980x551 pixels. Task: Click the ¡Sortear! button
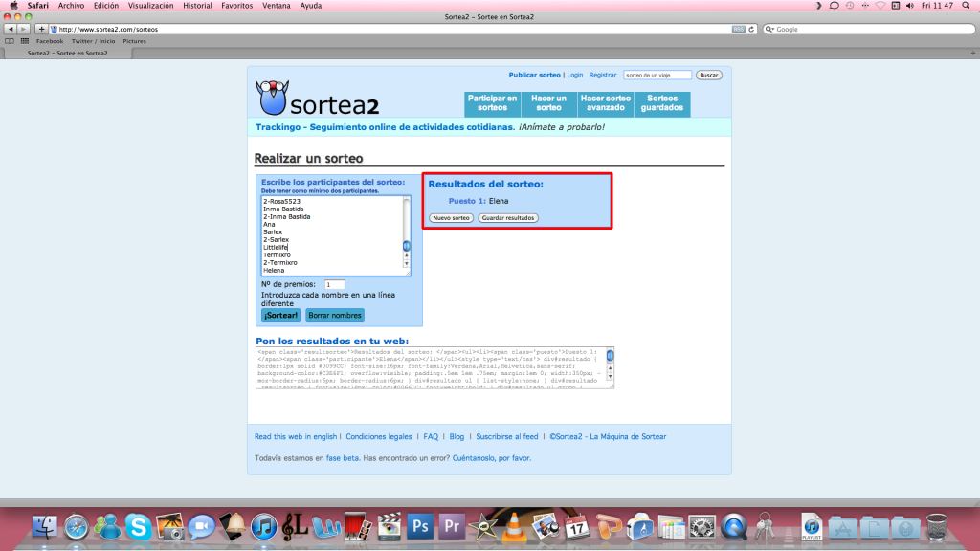[281, 316]
